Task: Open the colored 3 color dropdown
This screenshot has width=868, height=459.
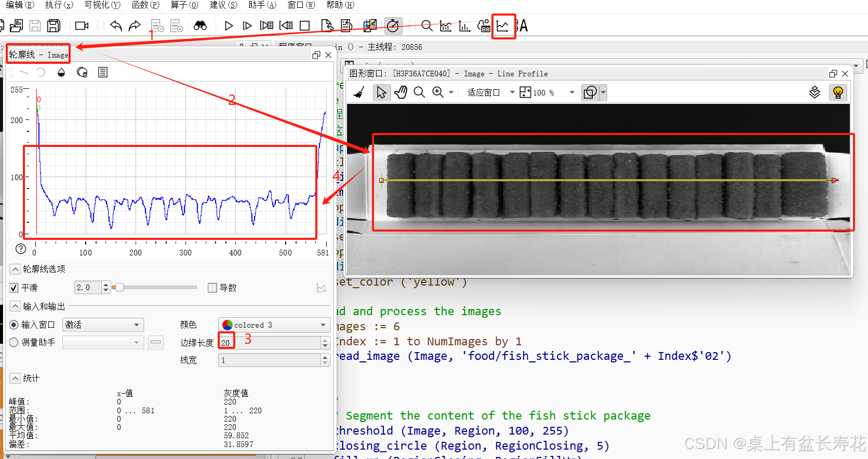Action: coord(274,325)
